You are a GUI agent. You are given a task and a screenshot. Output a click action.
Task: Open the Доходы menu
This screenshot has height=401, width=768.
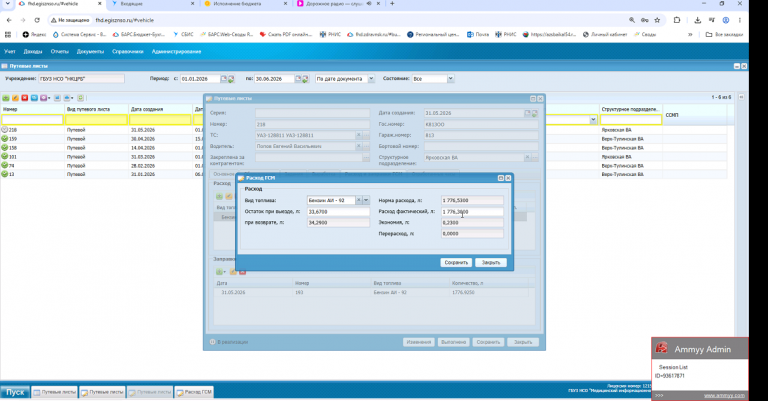click(33, 51)
